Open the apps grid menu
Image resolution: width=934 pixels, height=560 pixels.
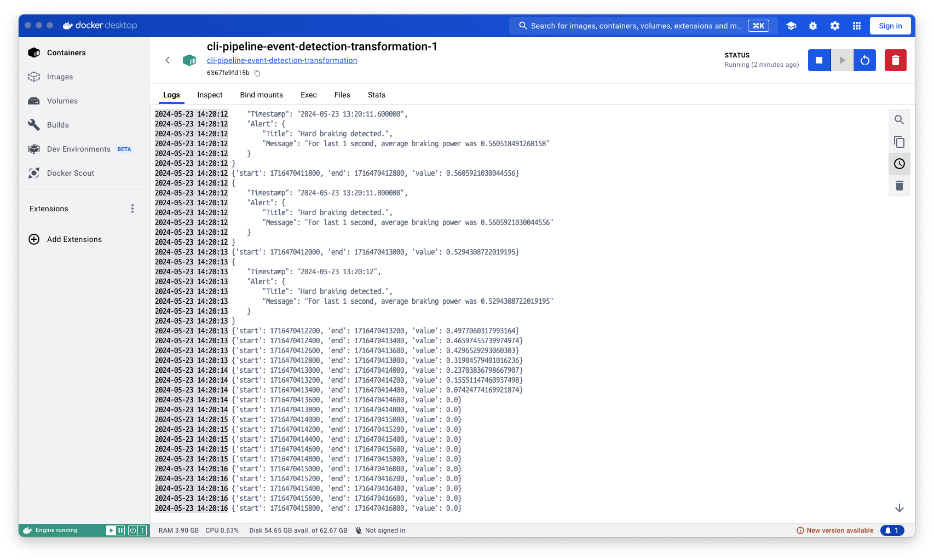[857, 26]
